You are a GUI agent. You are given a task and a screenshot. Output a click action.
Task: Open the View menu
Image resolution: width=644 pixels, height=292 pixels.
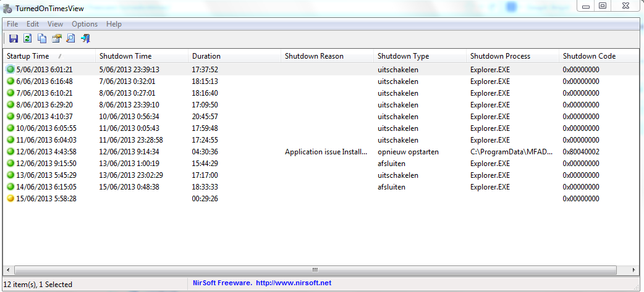click(x=55, y=24)
